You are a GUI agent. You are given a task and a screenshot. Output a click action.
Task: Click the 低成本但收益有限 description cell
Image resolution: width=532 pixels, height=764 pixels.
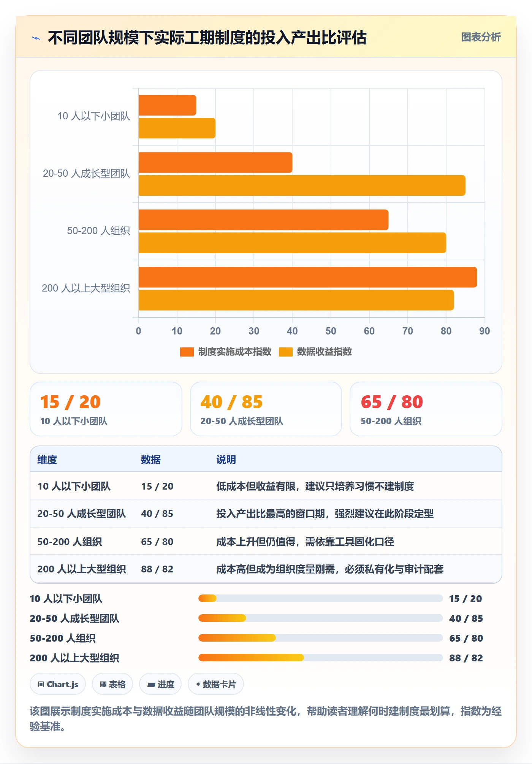(315, 486)
